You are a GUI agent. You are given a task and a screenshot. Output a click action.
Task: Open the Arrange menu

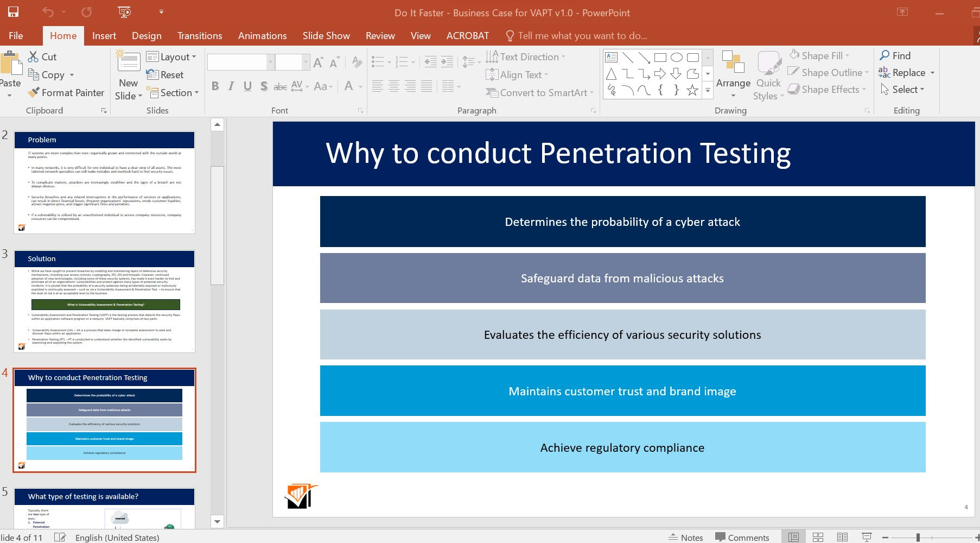tap(733, 74)
